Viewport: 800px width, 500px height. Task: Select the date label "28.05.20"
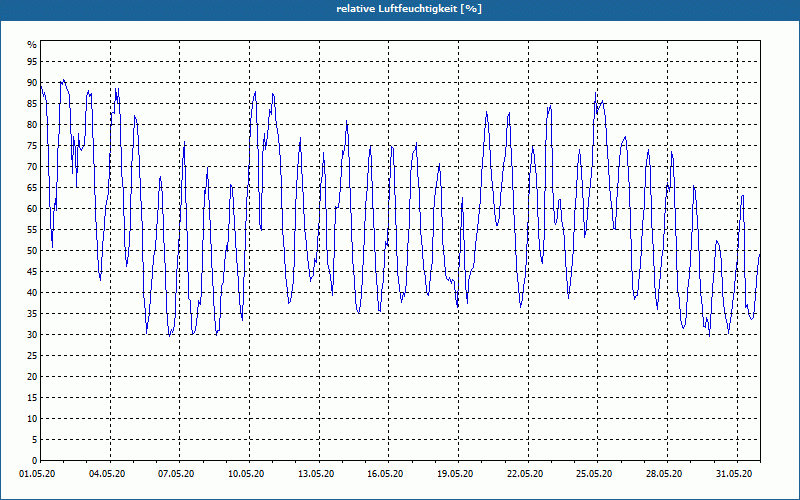click(664, 474)
